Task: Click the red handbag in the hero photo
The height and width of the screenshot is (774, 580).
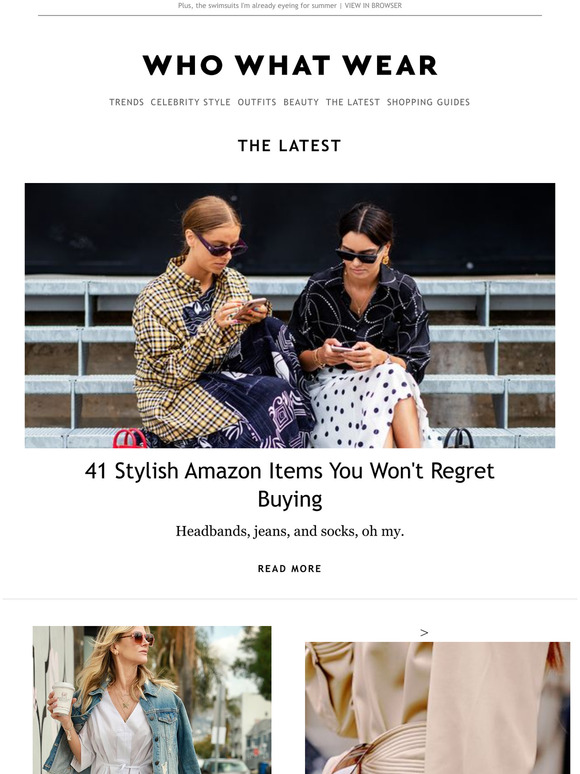Action: point(129,438)
